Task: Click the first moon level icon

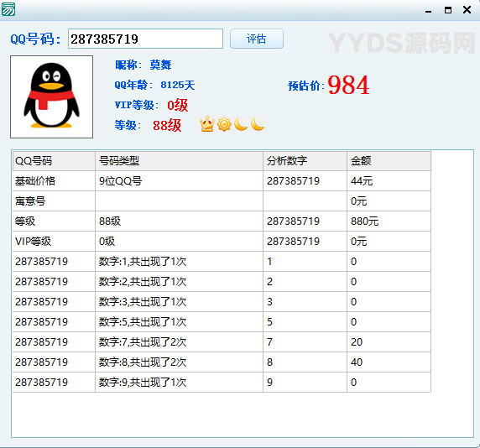Action: tap(241, 124)
